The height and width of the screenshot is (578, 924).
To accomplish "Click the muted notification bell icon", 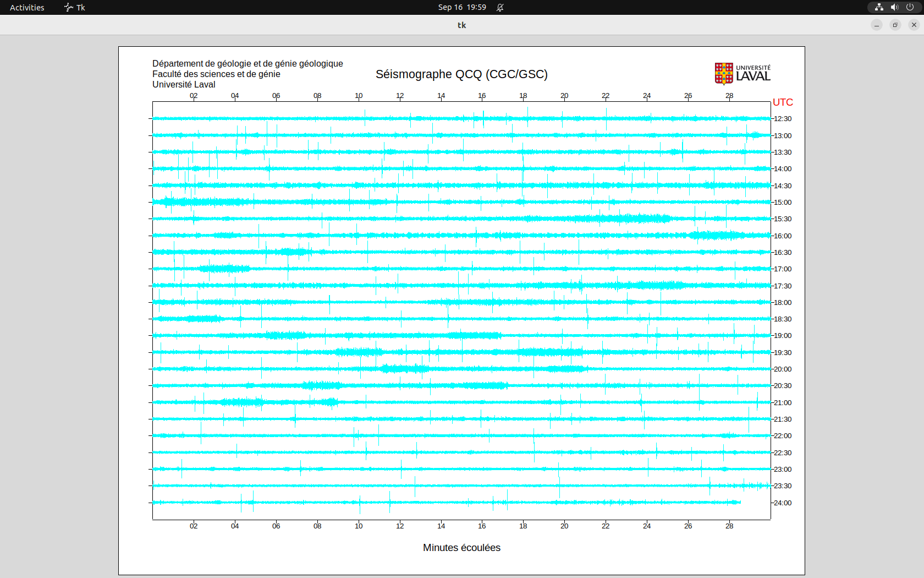I will coord(500,7).
